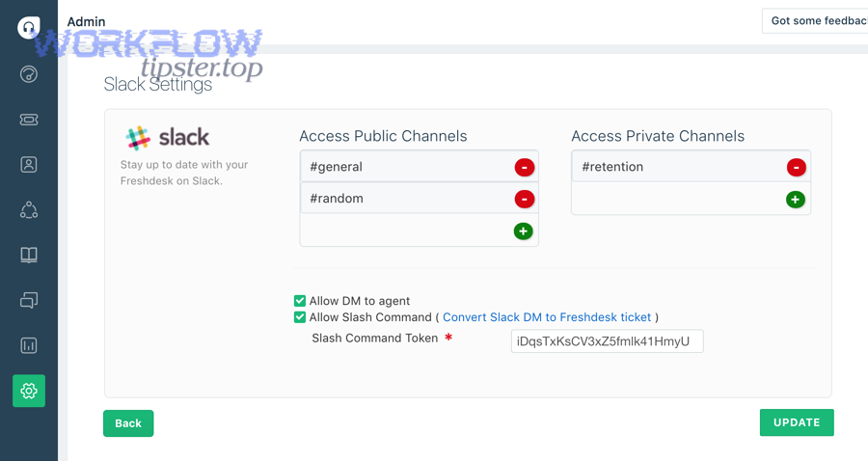Open the Social network icon in sidebar
The width and height of the screenshot is (868, 461).
[29, 209]
